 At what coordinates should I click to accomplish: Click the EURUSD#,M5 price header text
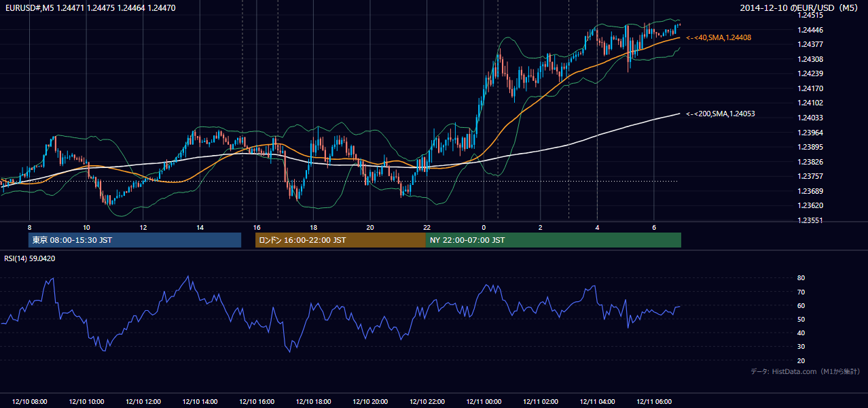coord(90,7)
